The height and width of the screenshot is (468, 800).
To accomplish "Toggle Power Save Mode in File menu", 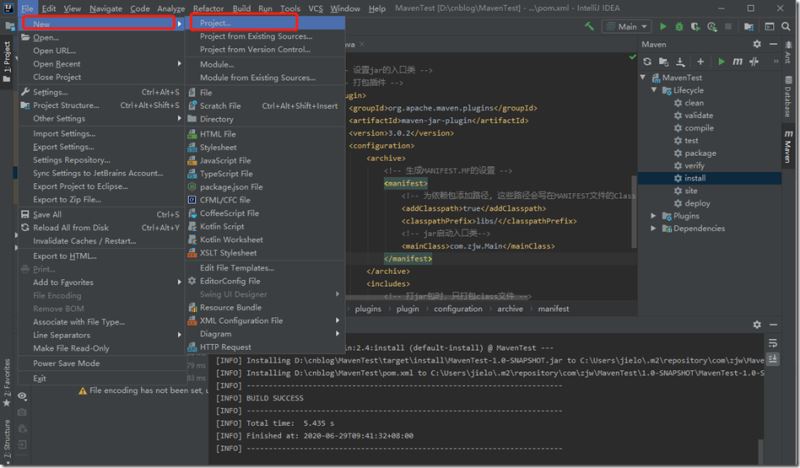I will pyautogui.click(x=66, y=363).
